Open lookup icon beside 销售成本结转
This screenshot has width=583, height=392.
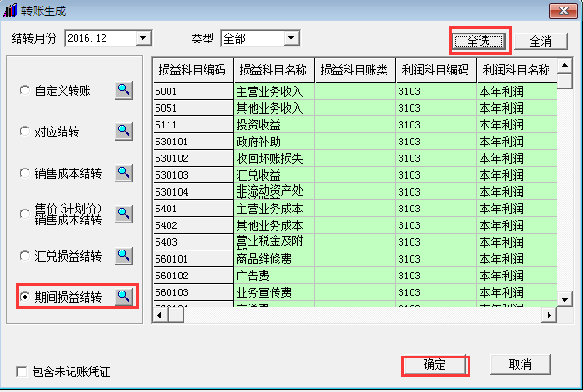(124, 172)
